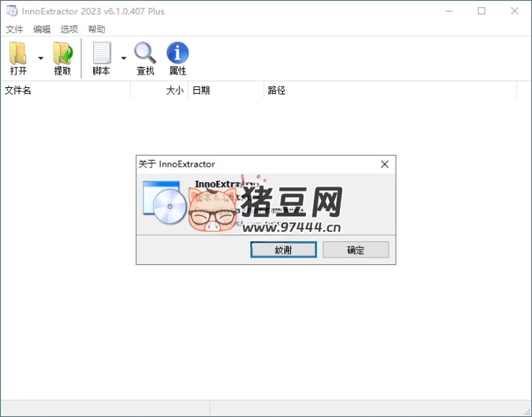Image resolution: width=532 pixels, height=417 pixels.
Task: Sort by the 文件名 column header
Action: 66,91
